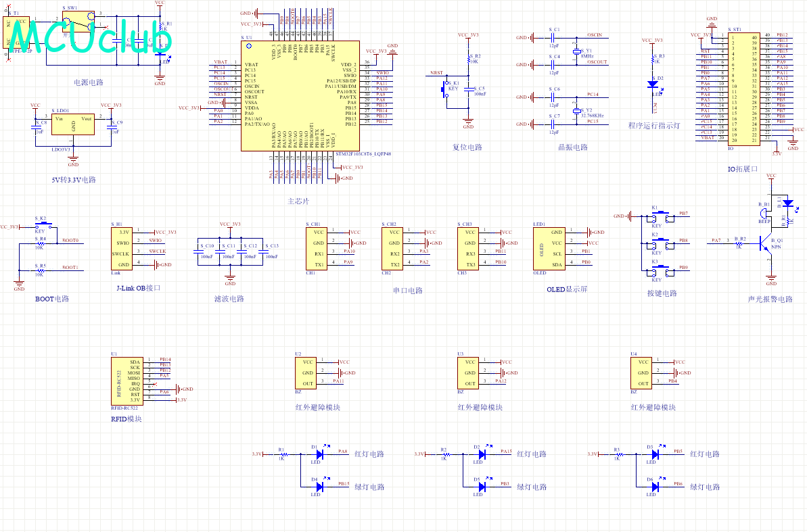Viewport: 807px width, 532px height.
Task: Click the 'IO拓展口' label
Action: pos(743,169)
